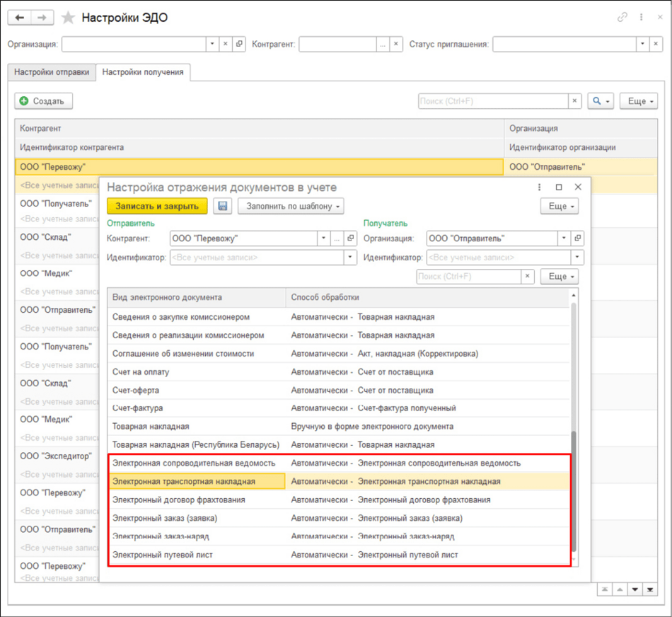672x617 pixels.
Task: Open the magnifier search options button
Action: tap(601, 101)
